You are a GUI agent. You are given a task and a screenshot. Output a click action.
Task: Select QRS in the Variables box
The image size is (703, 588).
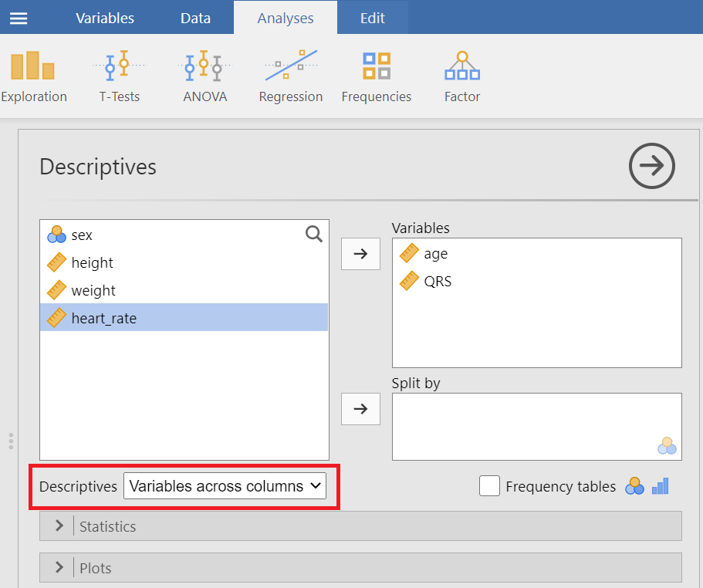point(438,282)
